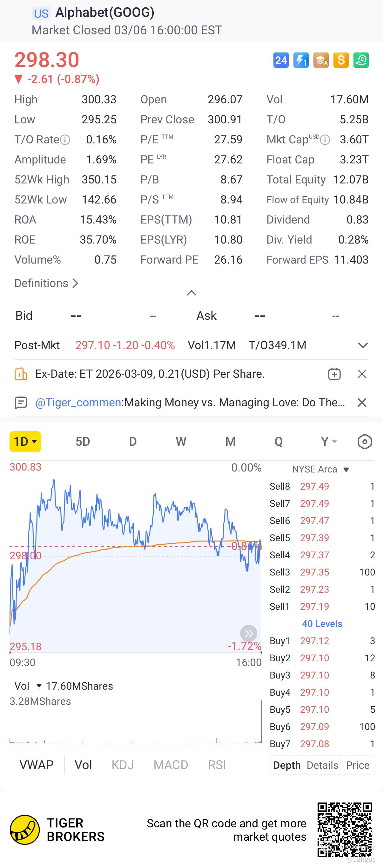Open chart settings hexagon icon
This screenshot has width=383, height=868.
tap(365, 441)
